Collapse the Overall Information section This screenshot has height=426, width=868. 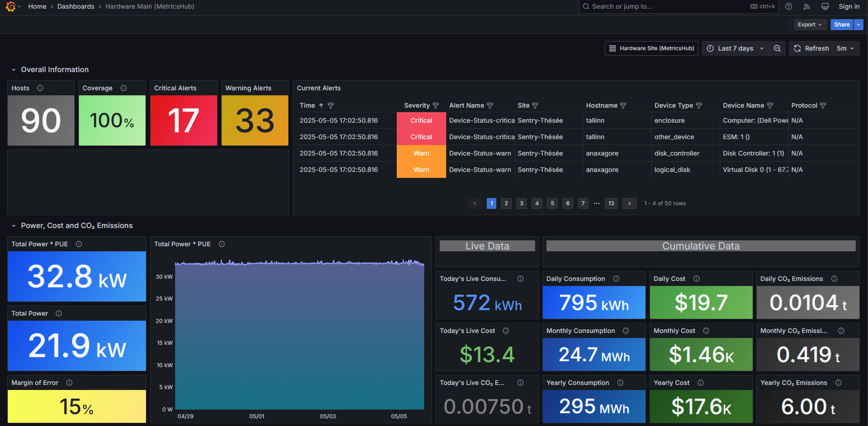pos(13,69)
